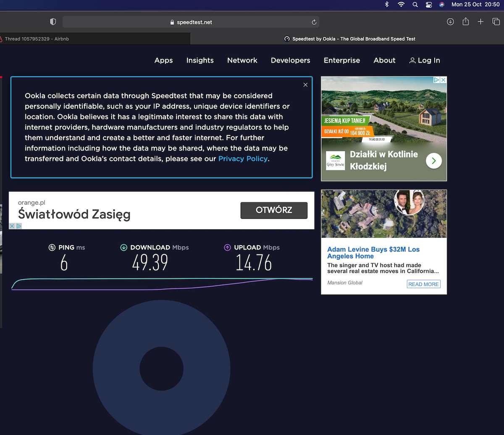Open Safari share menu
This screenshot has width=504, height=435.
point(465,21)
